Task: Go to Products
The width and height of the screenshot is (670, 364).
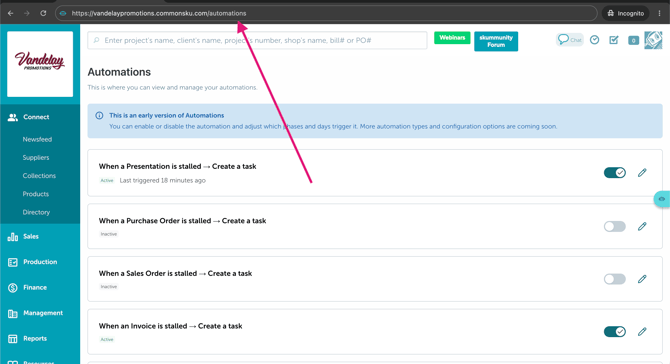Action: coord(35,194)
